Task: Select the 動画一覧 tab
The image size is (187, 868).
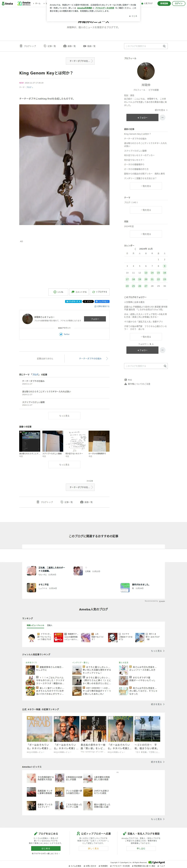Action: pos(89,46)
